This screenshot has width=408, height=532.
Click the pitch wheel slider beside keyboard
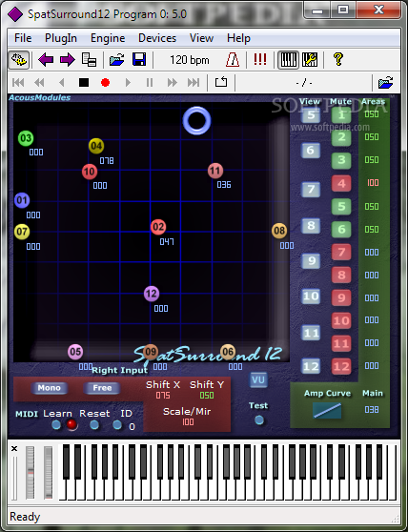click(x=31, y=473)
